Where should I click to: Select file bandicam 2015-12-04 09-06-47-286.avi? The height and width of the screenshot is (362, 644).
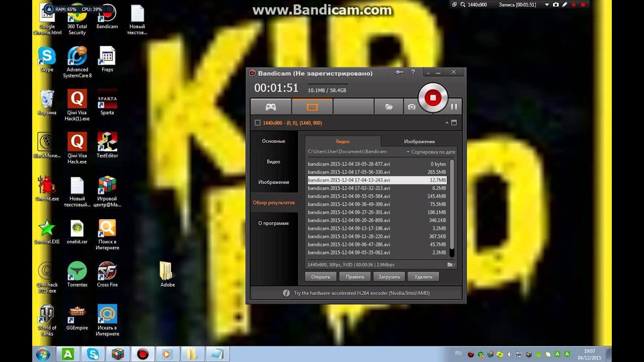pyautogui.click(x=377, y=244)
